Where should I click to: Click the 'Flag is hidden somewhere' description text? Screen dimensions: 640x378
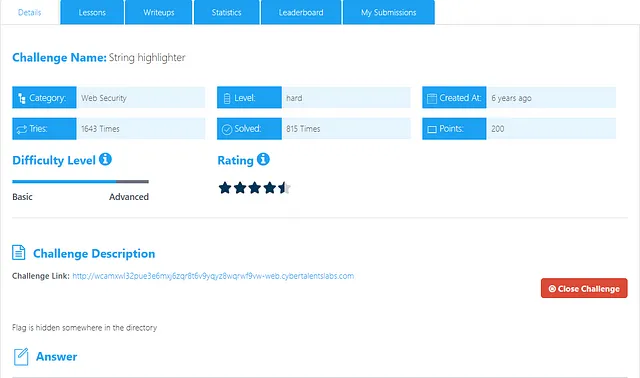point(84,327)
